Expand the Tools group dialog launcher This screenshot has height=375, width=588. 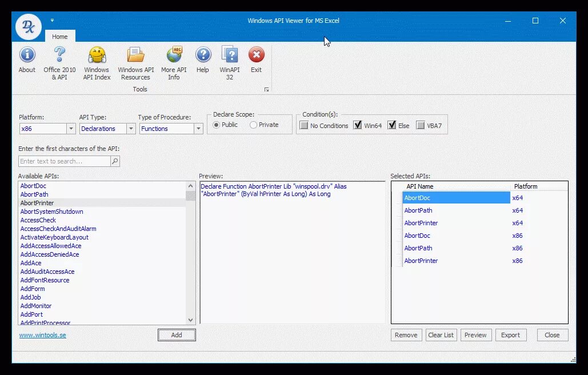click(266, 90)
